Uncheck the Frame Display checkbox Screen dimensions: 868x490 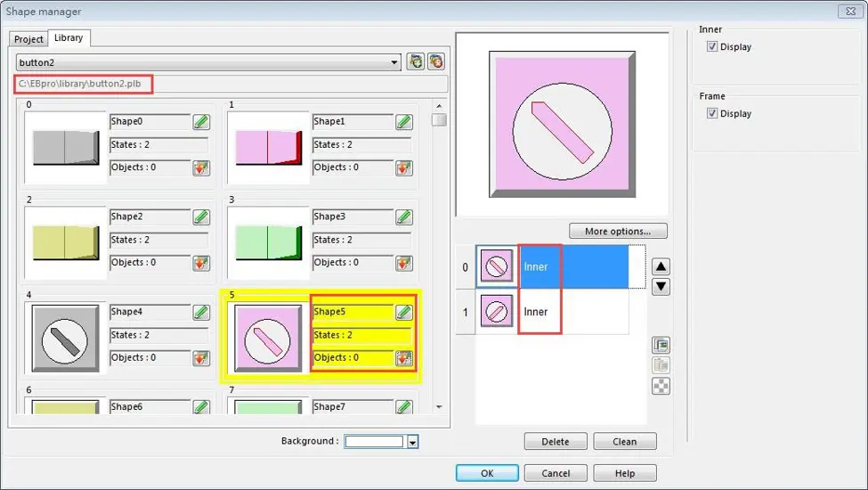point(712,113)
